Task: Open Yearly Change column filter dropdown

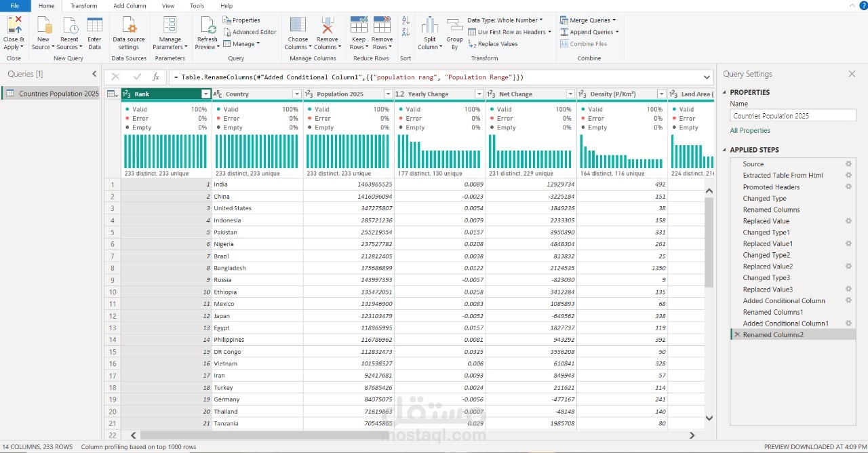Action: pos(479,94)
